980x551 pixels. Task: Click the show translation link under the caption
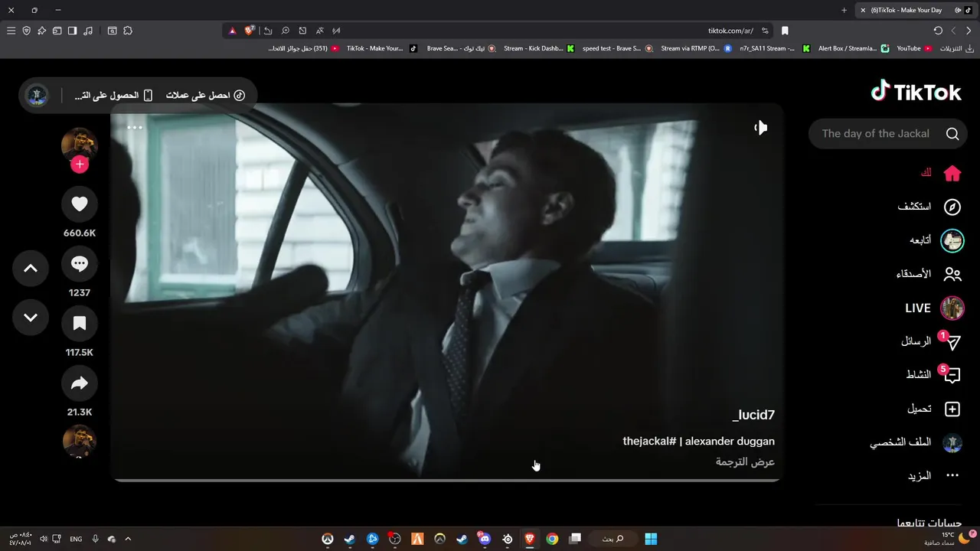coord(745,462)
